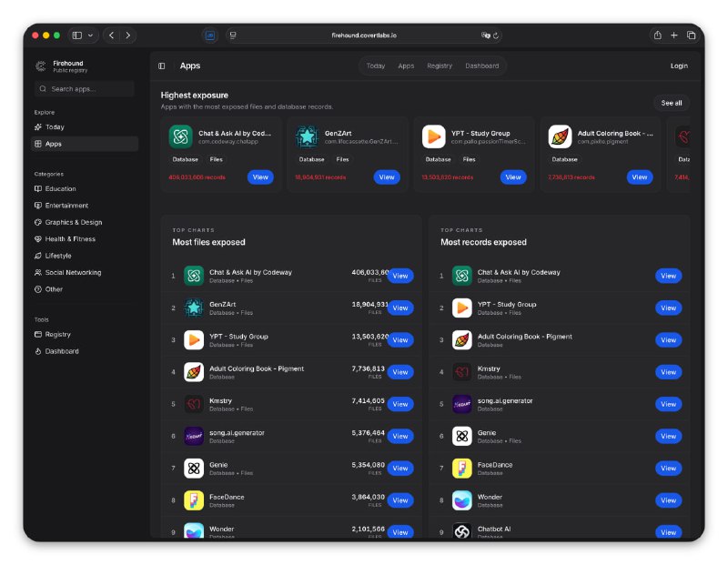Click View for the Kmstry record exposure entry
Image resolution: width=728 pixels, height=565 pixels.
(x=669, y=372)
